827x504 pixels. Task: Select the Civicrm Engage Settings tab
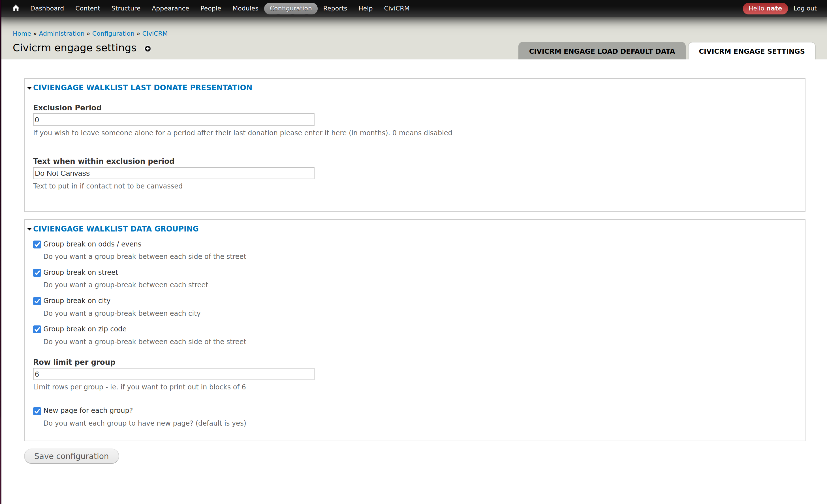[x=751, y=51]
